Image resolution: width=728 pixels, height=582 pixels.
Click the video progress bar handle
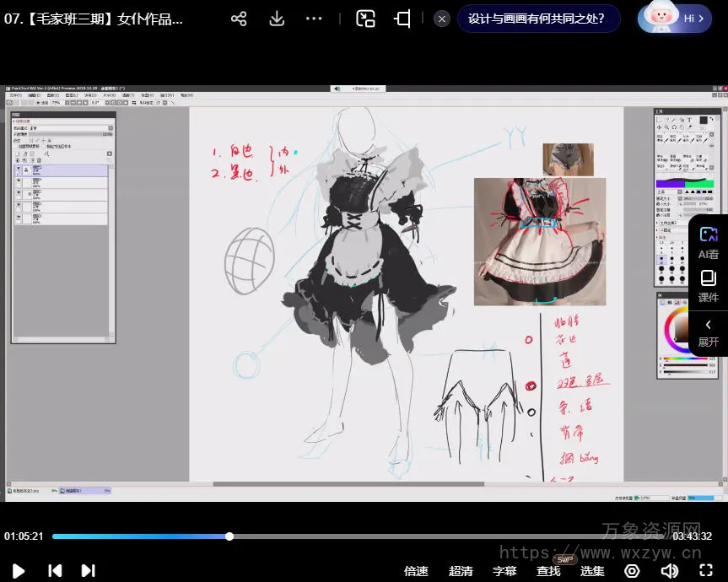tap(229, 536)
